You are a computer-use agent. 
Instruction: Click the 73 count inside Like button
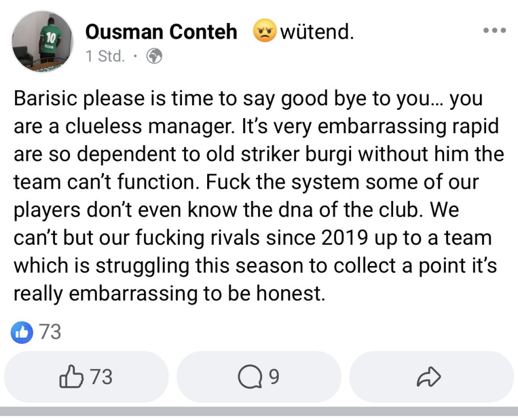(x=101, y=377)
